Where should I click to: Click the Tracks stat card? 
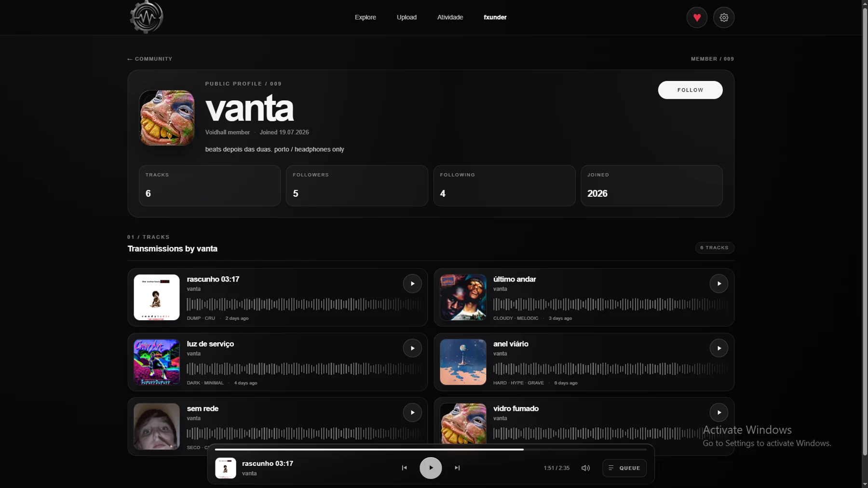click(x=210, y=186)
